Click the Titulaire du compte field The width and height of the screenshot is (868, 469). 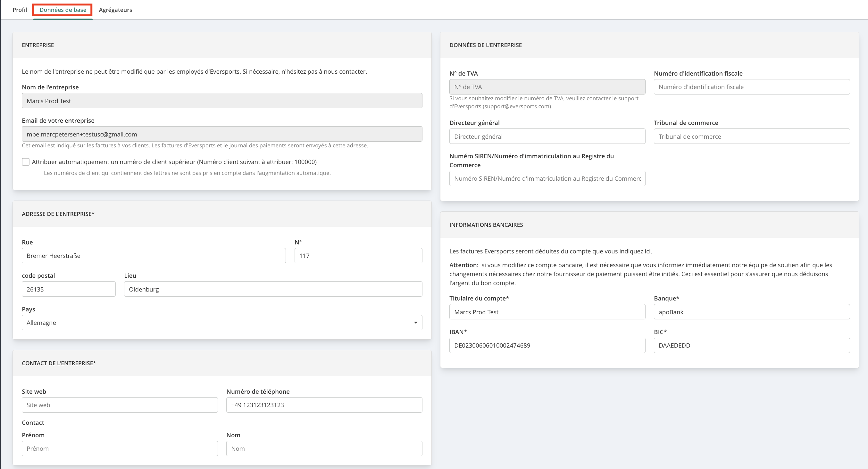547,312
